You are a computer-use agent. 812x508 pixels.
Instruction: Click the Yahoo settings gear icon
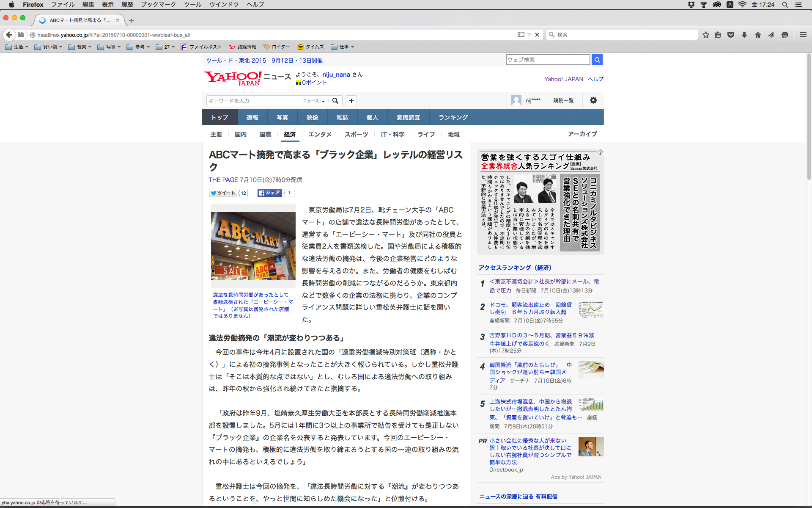coord(593,100)
